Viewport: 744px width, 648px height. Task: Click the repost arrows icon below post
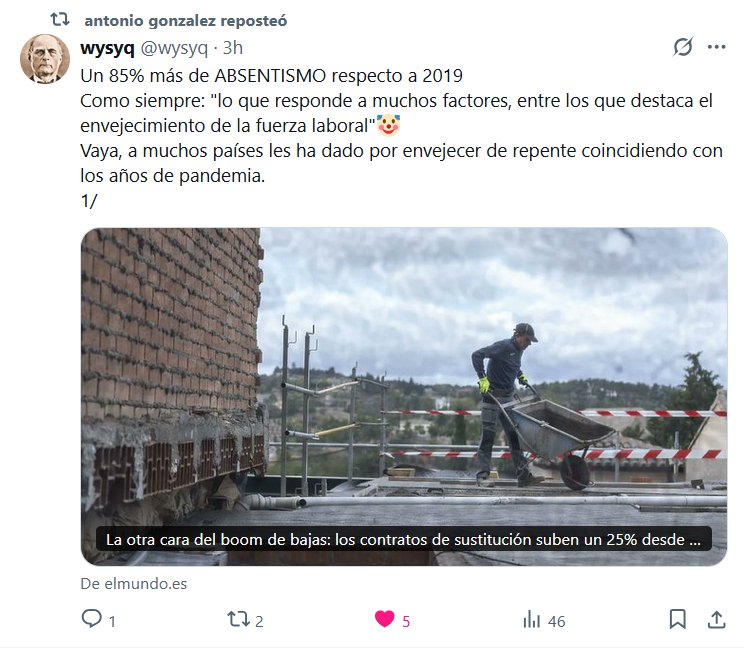click(238, 619)
